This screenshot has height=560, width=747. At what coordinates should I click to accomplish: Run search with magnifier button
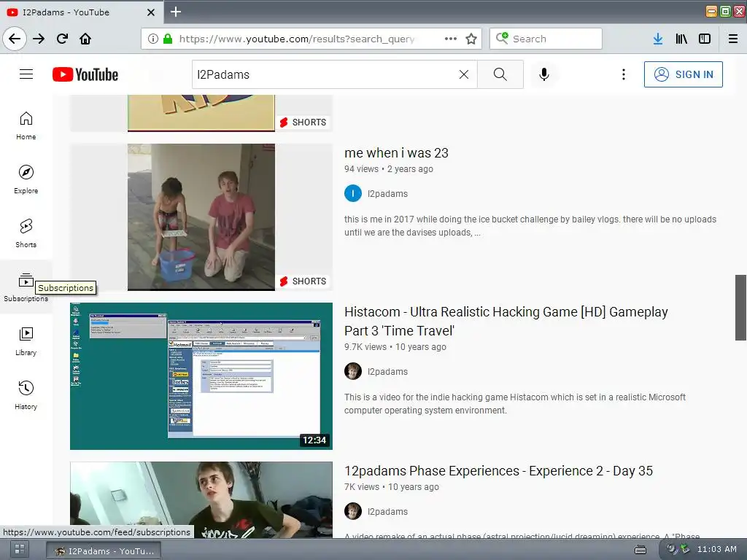coord(500,74)
